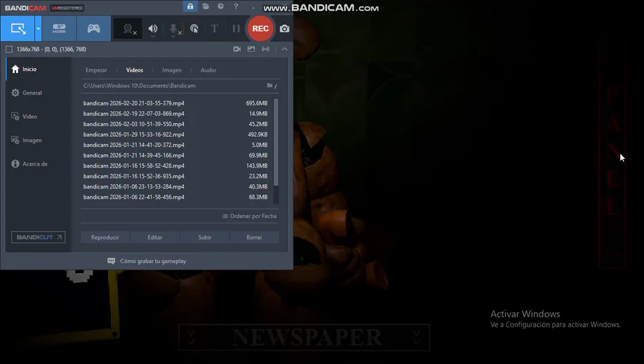Take screenshot with camera icon

point(285,29)
